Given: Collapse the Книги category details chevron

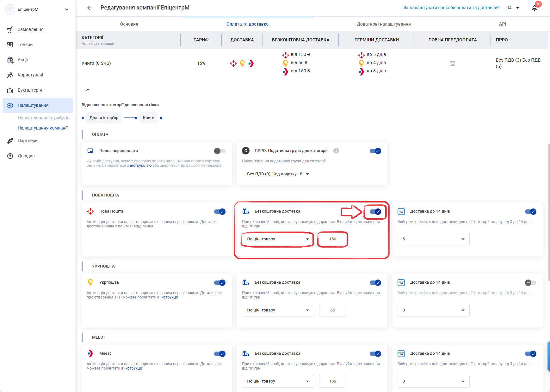Looking at the screenshot, I should [x=88, y=90].
